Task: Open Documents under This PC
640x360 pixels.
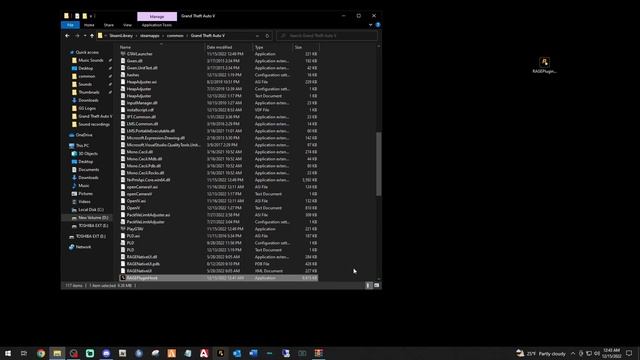Action: [89, 170]
